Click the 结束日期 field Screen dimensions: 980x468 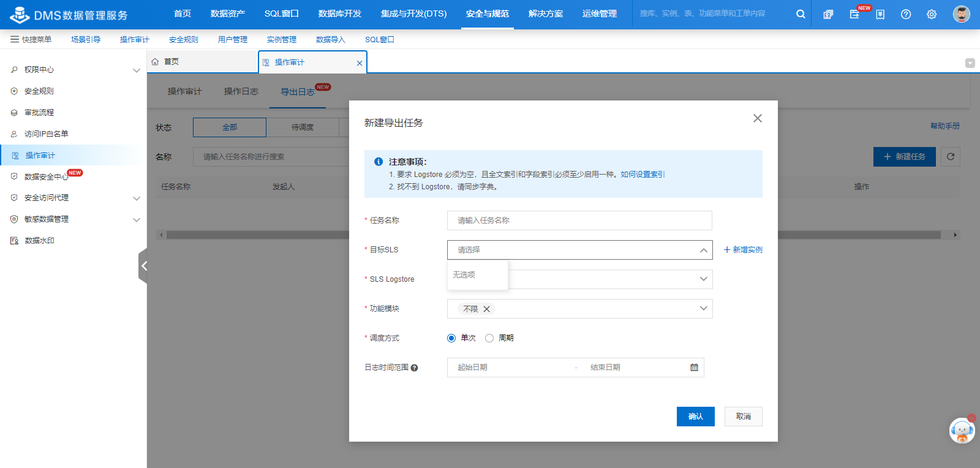click(635, 368)
